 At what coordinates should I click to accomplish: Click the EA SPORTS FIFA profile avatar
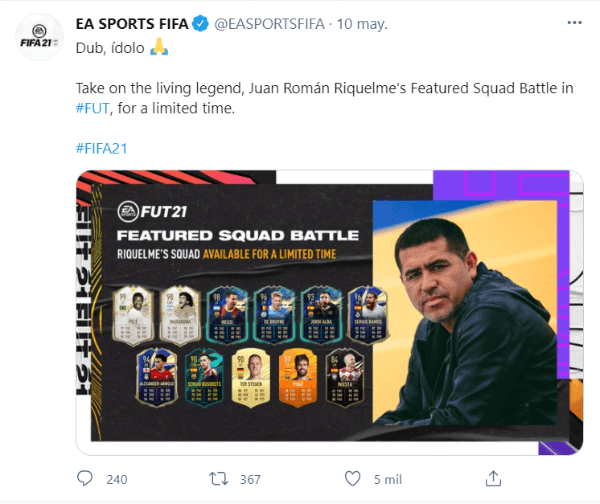pos(39,45)
